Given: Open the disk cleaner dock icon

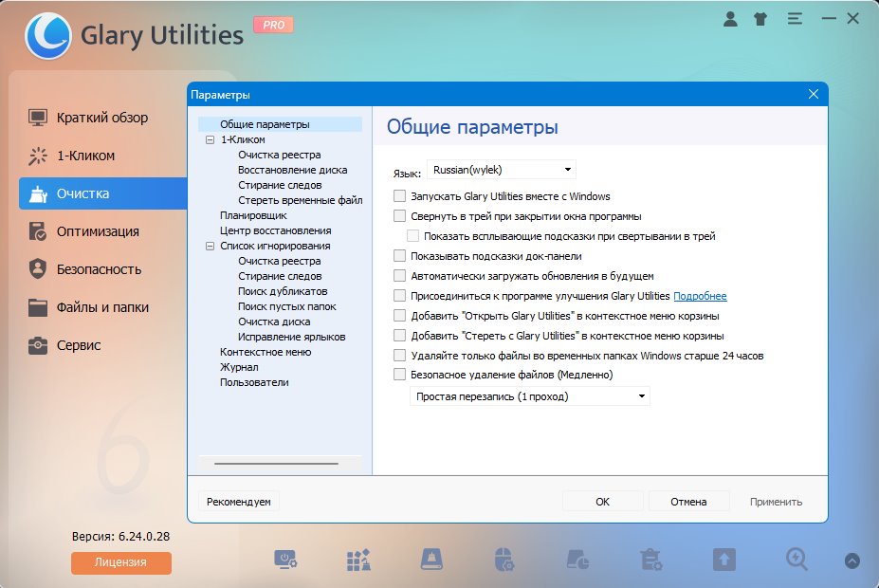Looking at the screenshot, I should 431,560.
